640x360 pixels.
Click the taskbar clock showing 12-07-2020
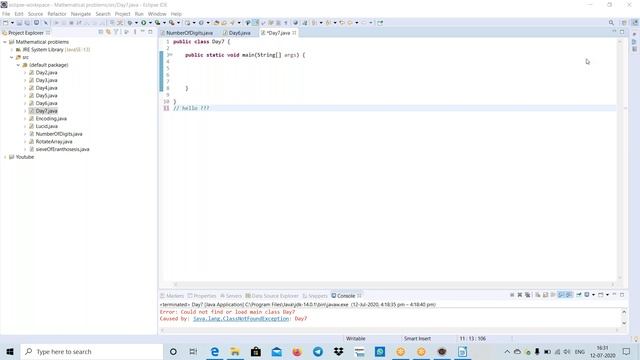[x=603, y=351]
